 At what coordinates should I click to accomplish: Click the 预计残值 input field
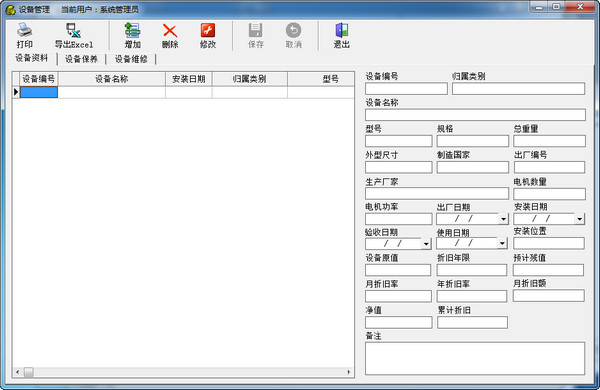548,270
